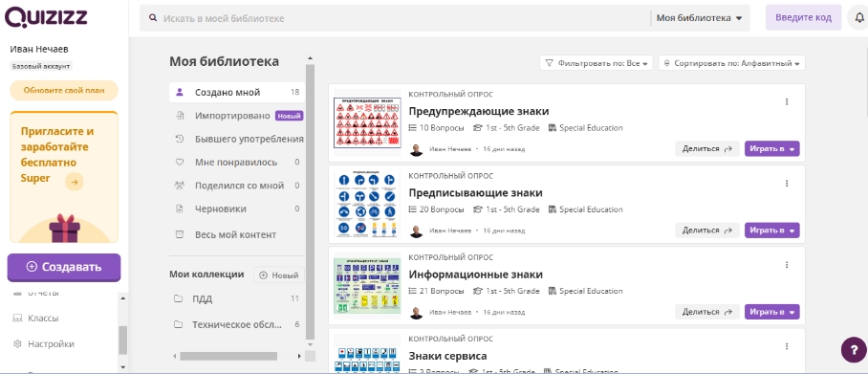Click the Базовый аккаунт badge
This screenshot has width=868, height=374.
[x=41, y=66]
